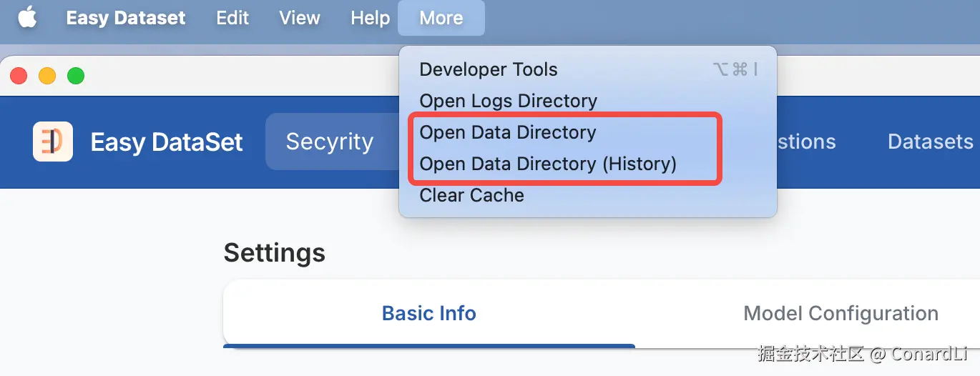980x376 pixels.
Task: Maximize window using the green button
Action: click(x=76, y=76)
